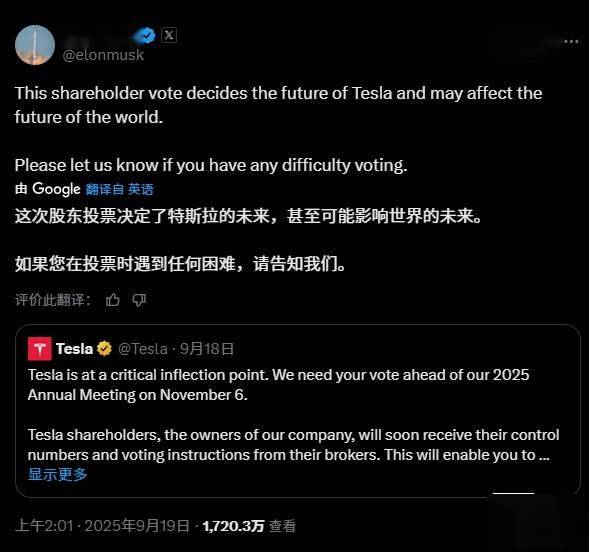Expand quoted post with '显示更多'
The width and height of the screenshot is (589, 552).
coord(57,474)
